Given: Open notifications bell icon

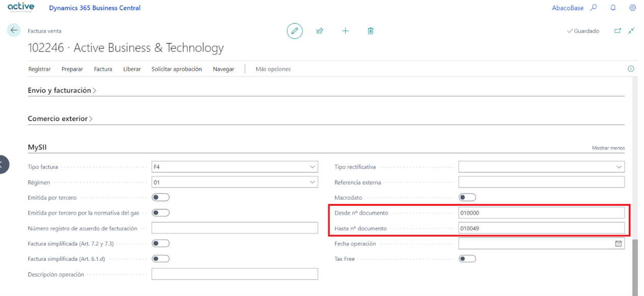Looking at the screenshot, I should pos(613,8).
